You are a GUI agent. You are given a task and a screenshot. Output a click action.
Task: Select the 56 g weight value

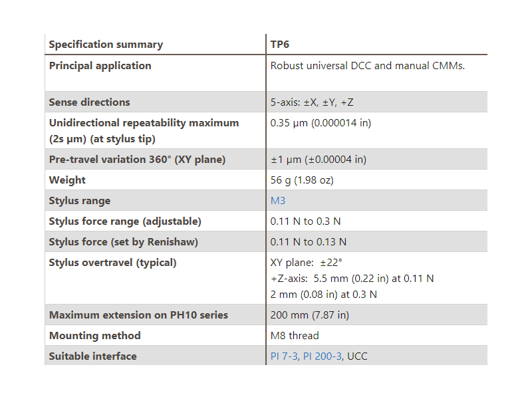302,180
